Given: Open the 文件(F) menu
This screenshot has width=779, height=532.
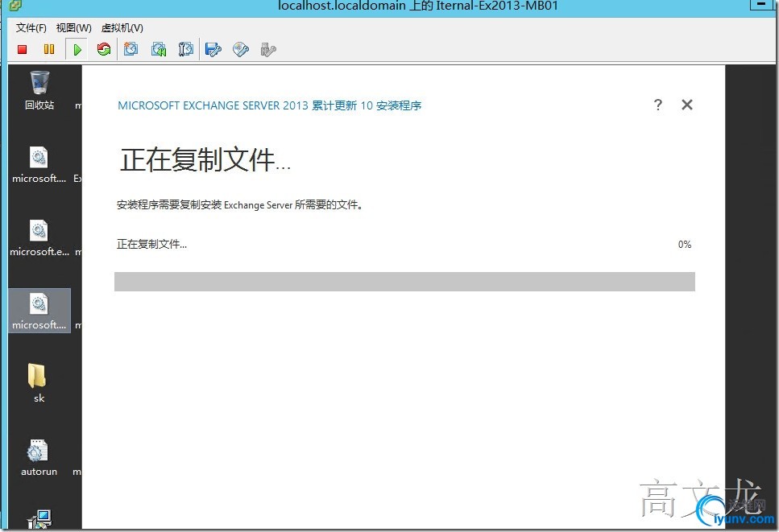Looking at the screenshot, I should tap(31, 28).
